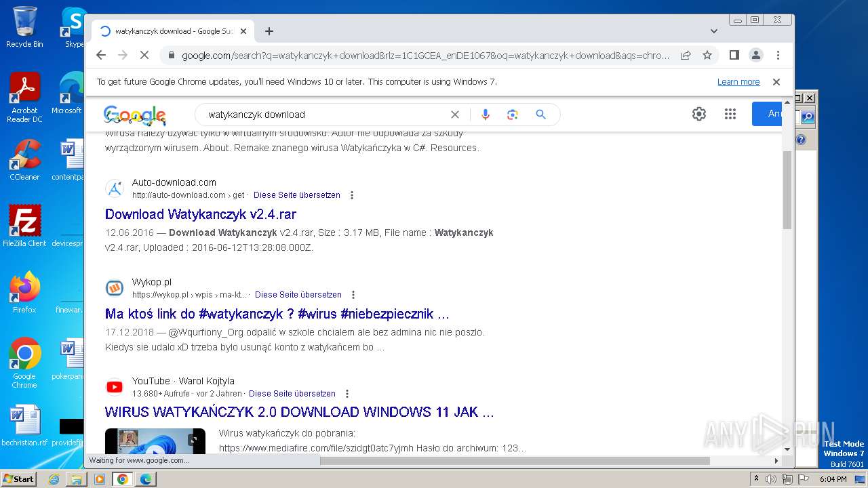The image size is (868, 488).
Task: Start voice search with microphone icon
Action: pos(485,115)
